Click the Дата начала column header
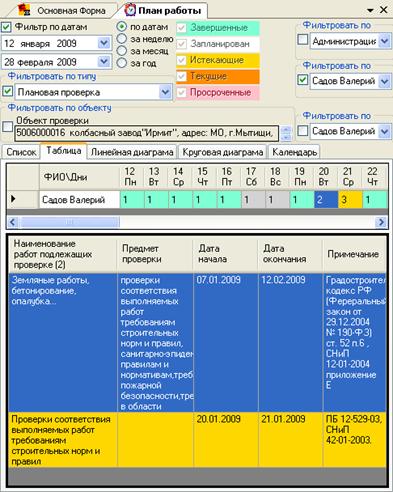Viewport: 393px width, 492px height. [225, 254]
